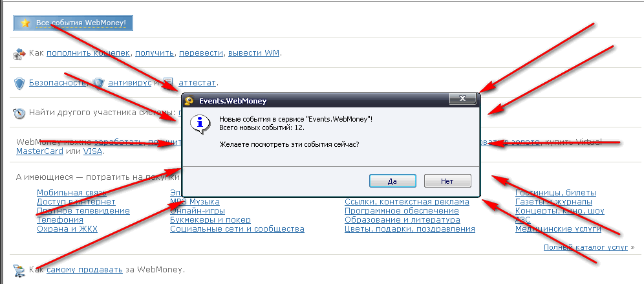
Task: Click the antivirus icon before 'антивирус'
Action: (x=98, y=83)
